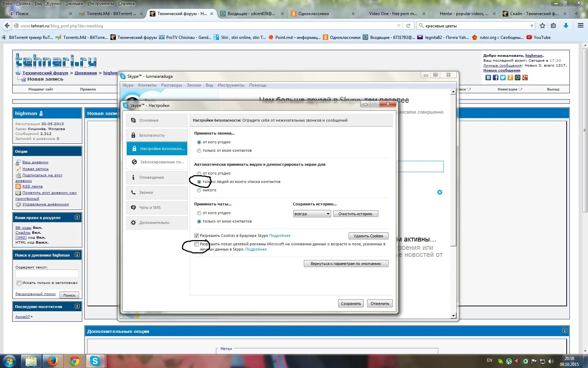Expand the 'Навигация' dropdown
The height and width of the screenshot is (368, 588).
510,89
